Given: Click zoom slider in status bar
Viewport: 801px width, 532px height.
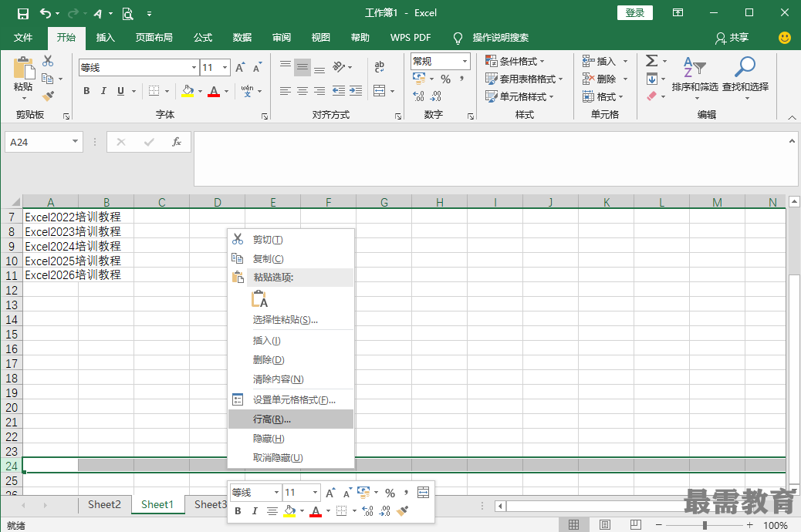Looking at the screenshot, I should (x=705, y=525).
